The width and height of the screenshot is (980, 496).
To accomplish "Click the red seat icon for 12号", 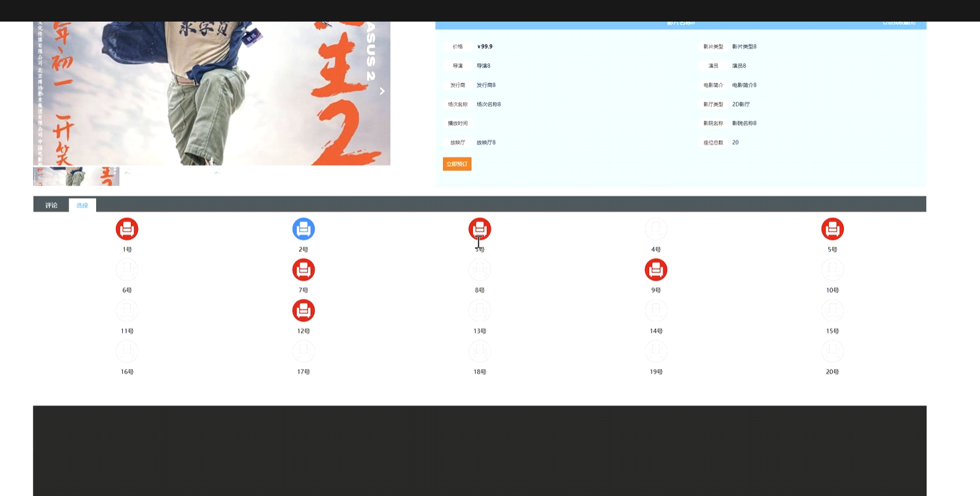I will (304, 311).
